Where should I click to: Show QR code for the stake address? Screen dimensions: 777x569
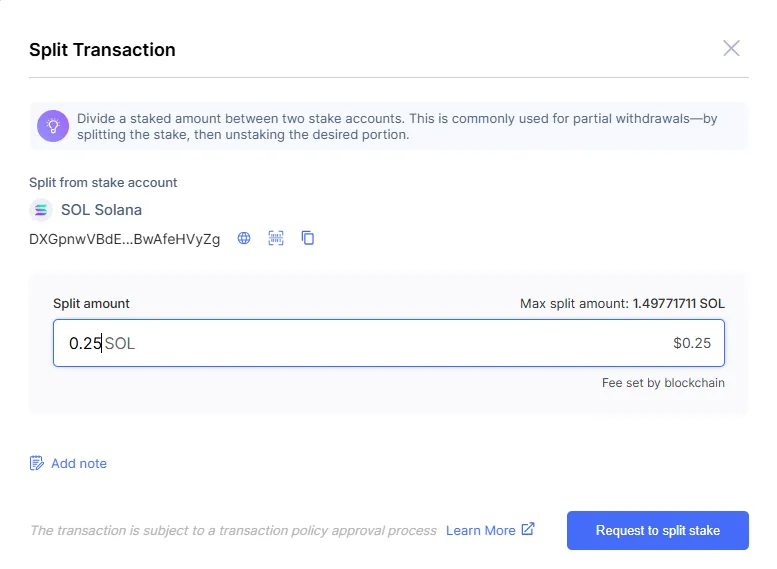276,238
